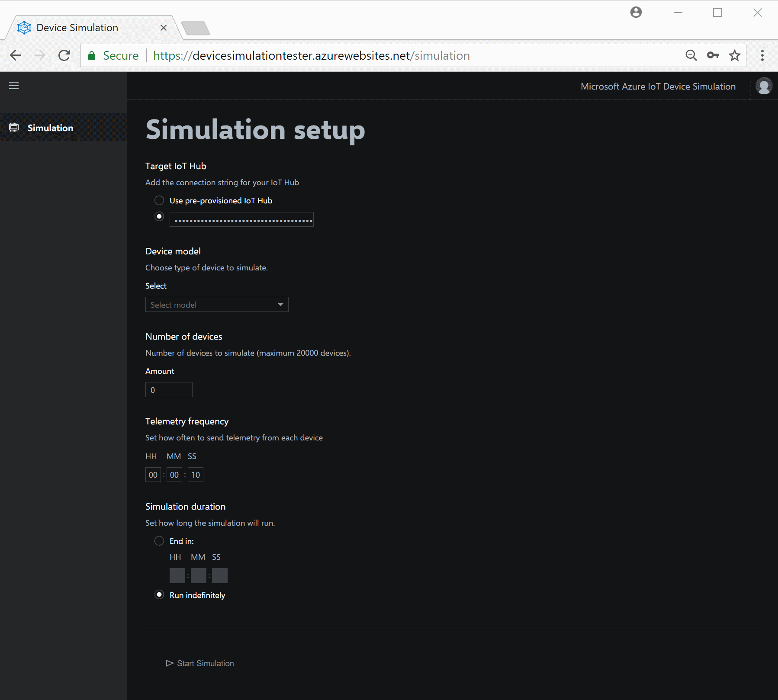Reload the current page
This screenshot has width=778, height=700.
click(x=64, y=55)
